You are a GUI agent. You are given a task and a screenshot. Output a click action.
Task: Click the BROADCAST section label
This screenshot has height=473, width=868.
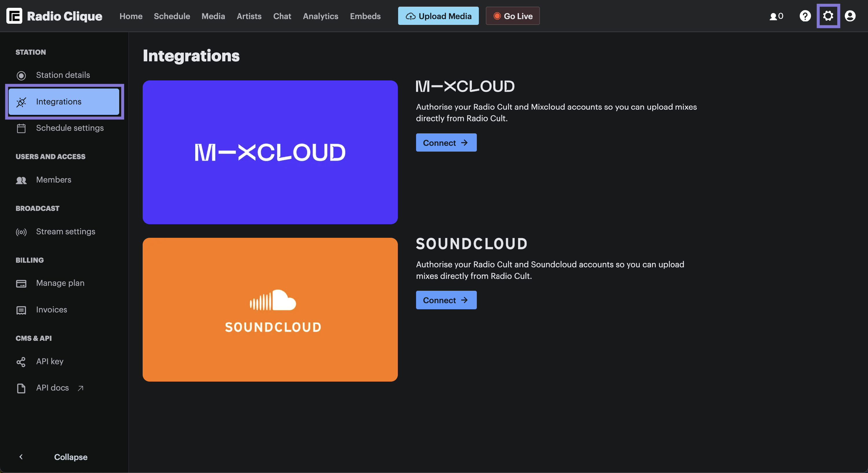tap(37, 209)
